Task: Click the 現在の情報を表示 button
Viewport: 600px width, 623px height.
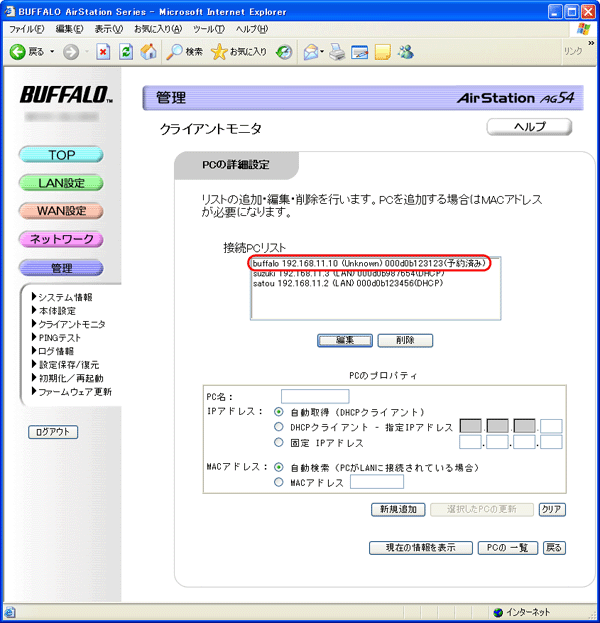Action: tap(421, 548)
